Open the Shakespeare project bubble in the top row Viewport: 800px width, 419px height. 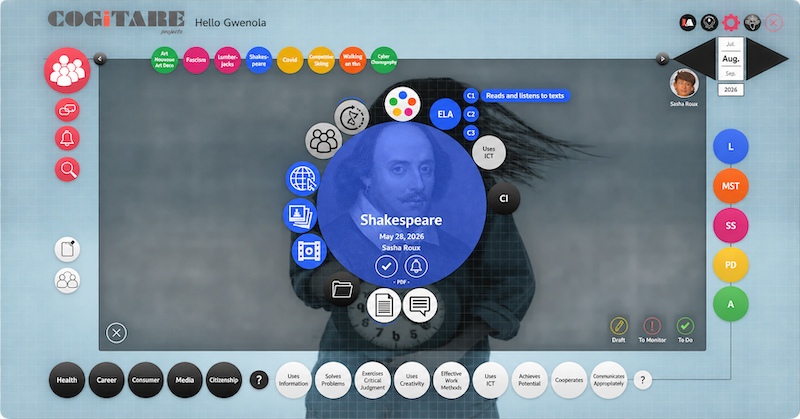click(259, 60)
